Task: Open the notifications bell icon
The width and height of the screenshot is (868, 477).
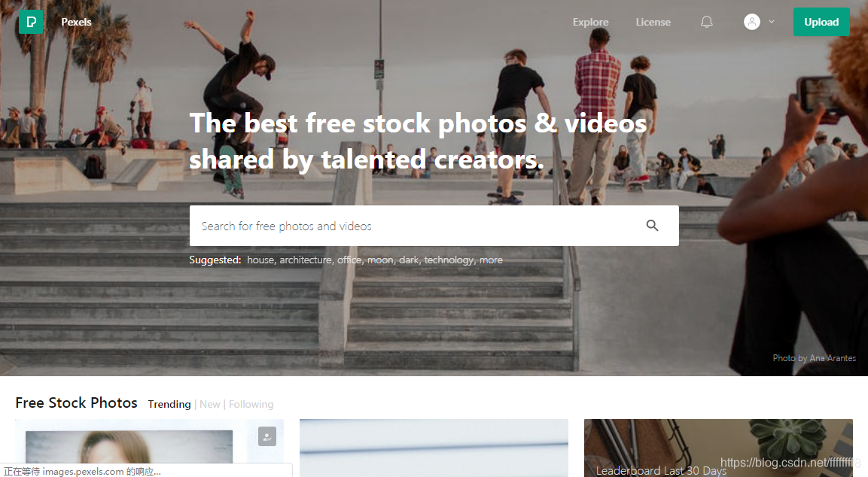Action: [x=706, y=22]
